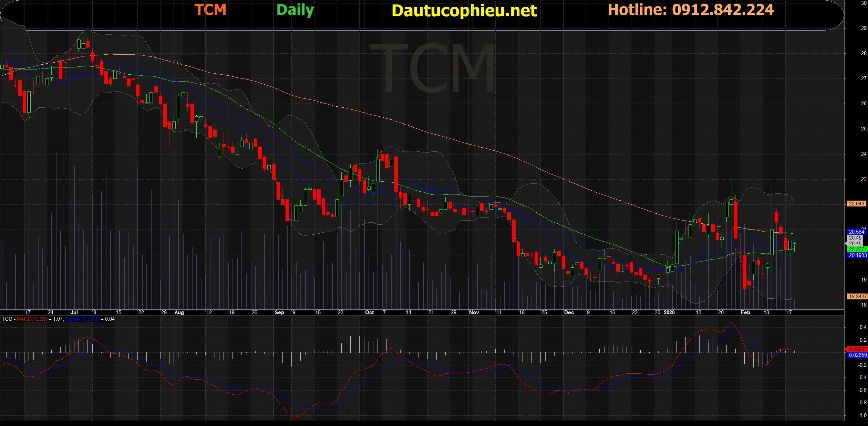Click the orange 18.3437 price tag
The height and width of the screenshot is (426, 868).
pyautogui.click(x=857, y=297)
